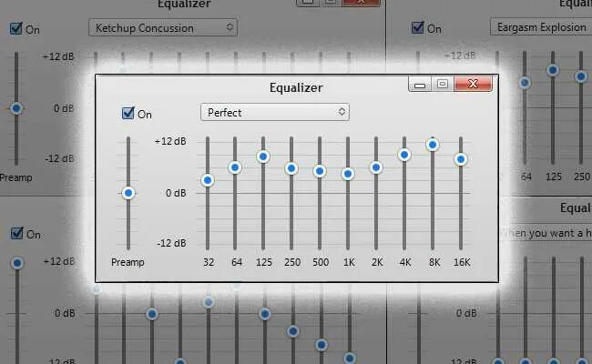Click 125 Hz knob in Eargasm Explosion equalizer

[553, 70]
